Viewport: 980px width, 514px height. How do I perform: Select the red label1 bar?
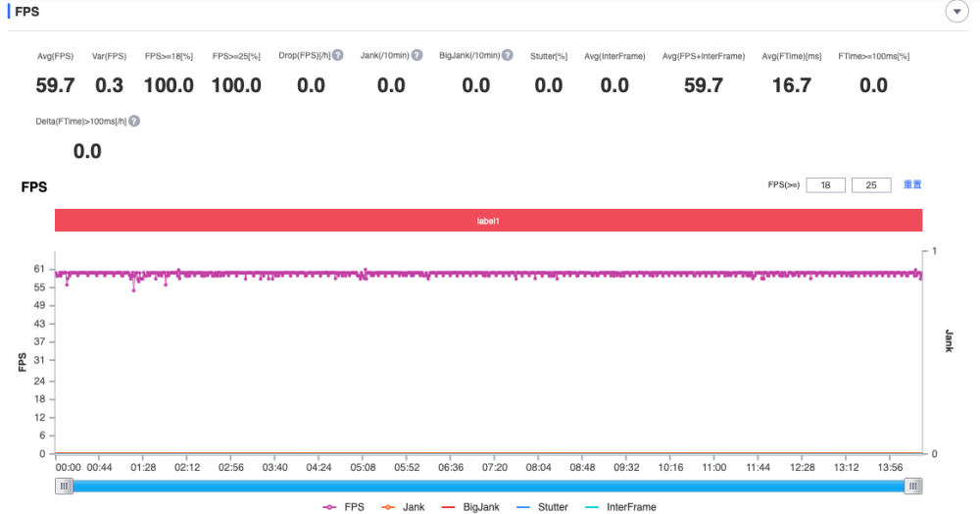point(488,220)
